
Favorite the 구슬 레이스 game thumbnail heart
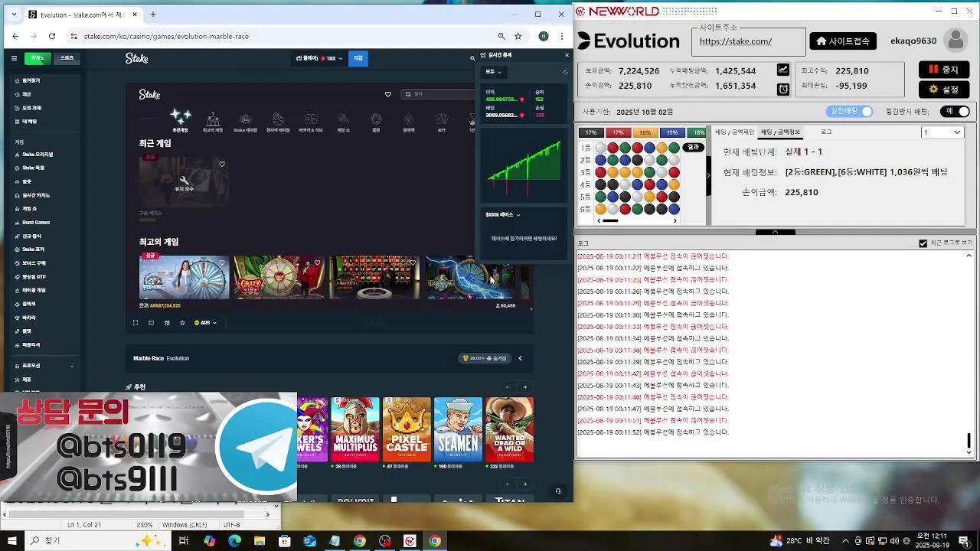[x=222, y=164]
